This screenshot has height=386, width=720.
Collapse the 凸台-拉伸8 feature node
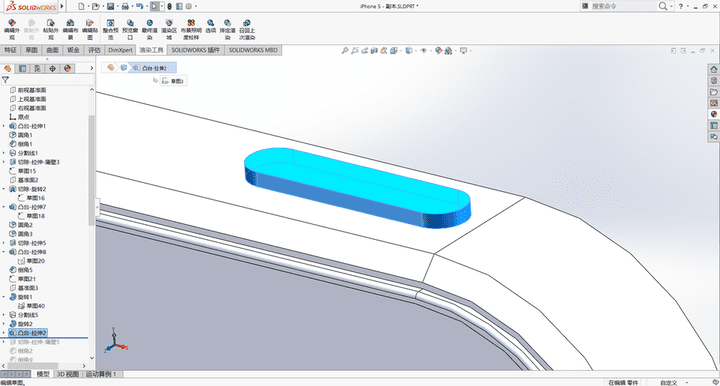point(4,252)
